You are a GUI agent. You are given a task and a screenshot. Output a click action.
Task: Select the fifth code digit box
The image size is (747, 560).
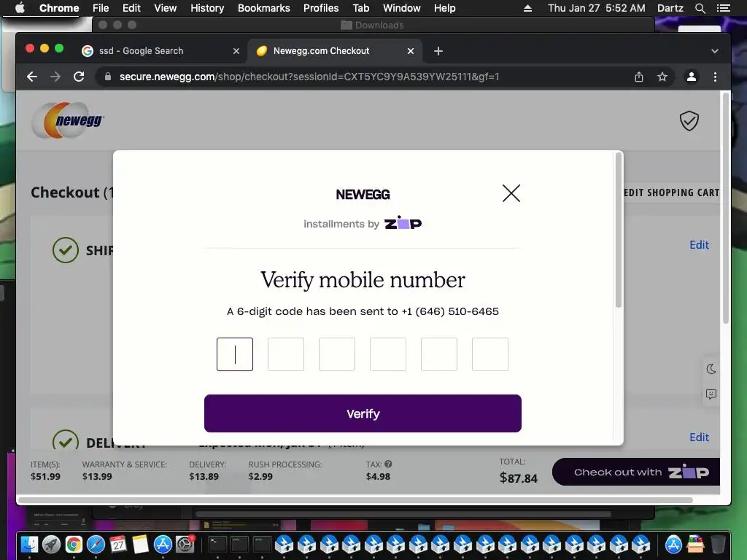coord(438,354)
